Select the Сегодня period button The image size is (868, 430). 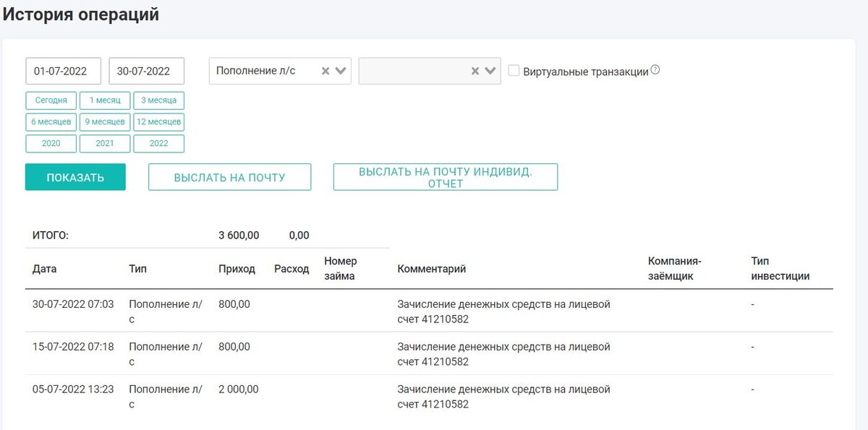click(x=51, y=100)
